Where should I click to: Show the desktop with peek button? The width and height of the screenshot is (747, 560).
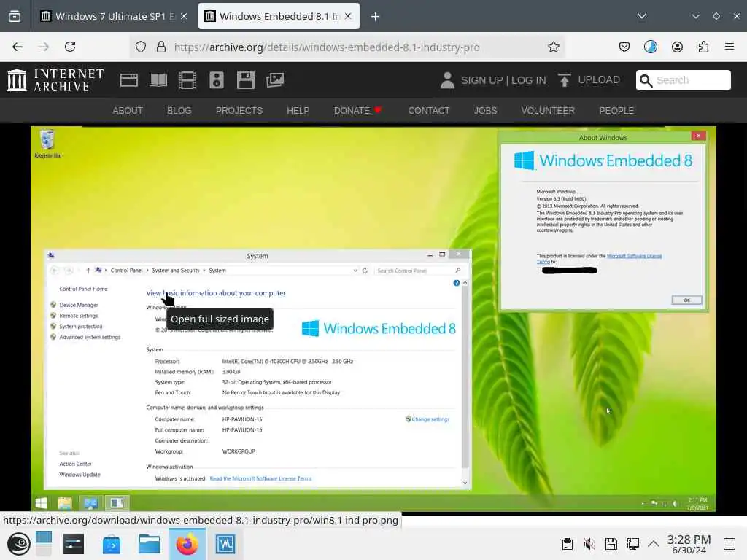(x=729, y=544)
